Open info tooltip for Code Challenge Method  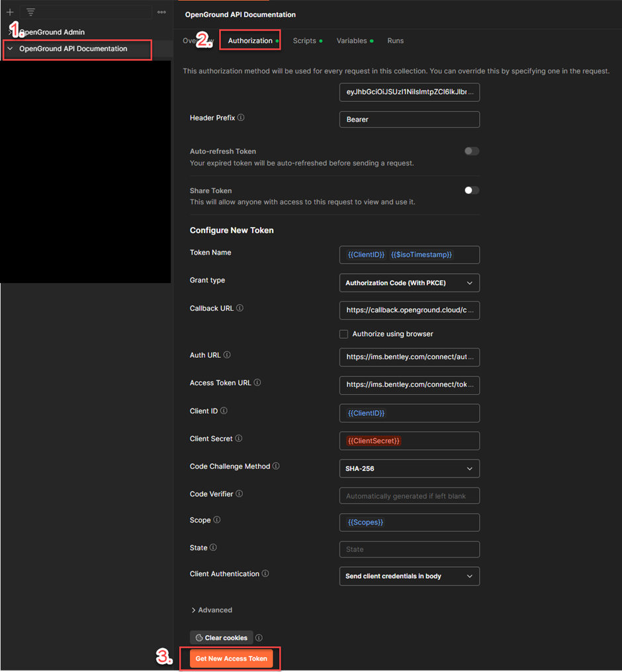pos(276,466)
